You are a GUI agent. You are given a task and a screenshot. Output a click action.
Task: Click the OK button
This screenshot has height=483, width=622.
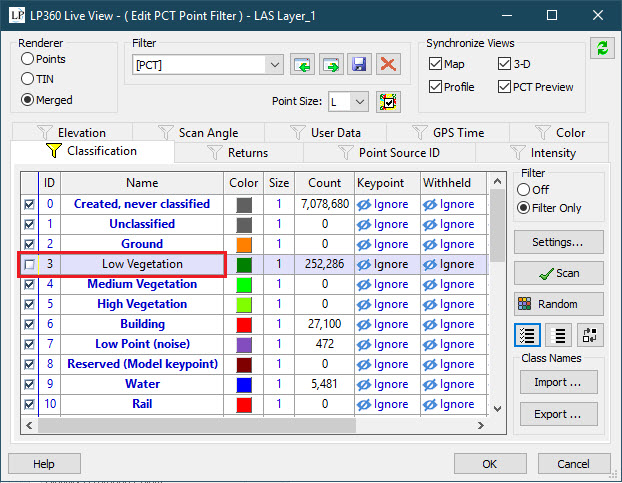[x=490, y=464]
